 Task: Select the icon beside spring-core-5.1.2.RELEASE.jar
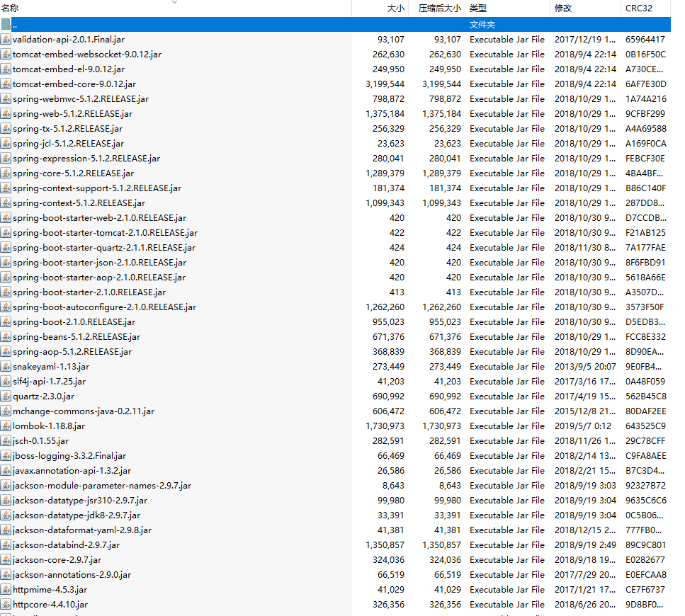[6, 173]
